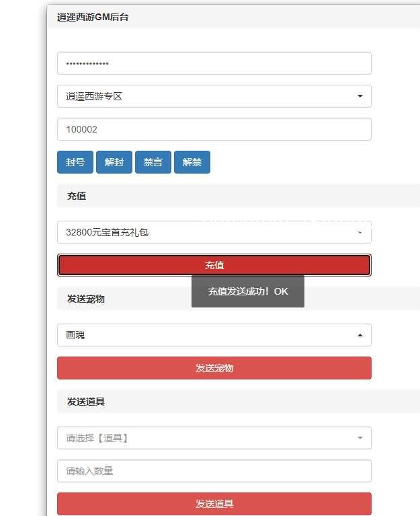Click the 封号 ban account button

pyautogui.click(x=75, y=162)
